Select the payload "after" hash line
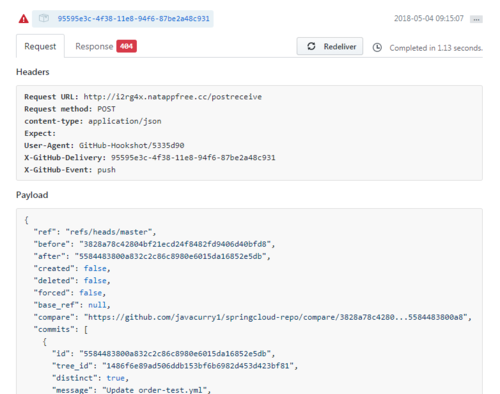 pos(152,256)
